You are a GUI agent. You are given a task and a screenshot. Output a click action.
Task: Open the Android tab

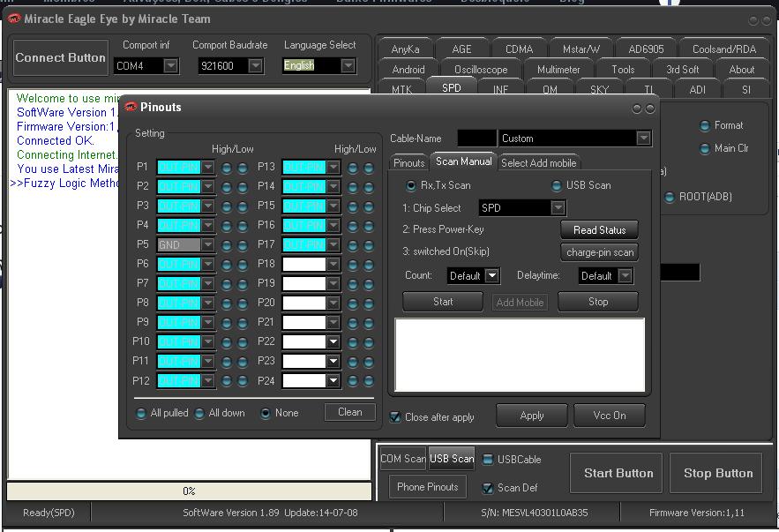point(408,70)
